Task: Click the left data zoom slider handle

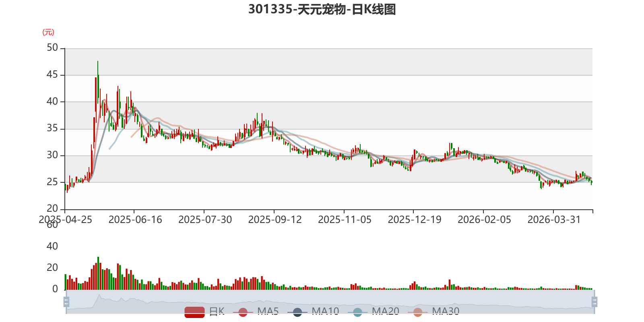Action: [x=66, y=301]
